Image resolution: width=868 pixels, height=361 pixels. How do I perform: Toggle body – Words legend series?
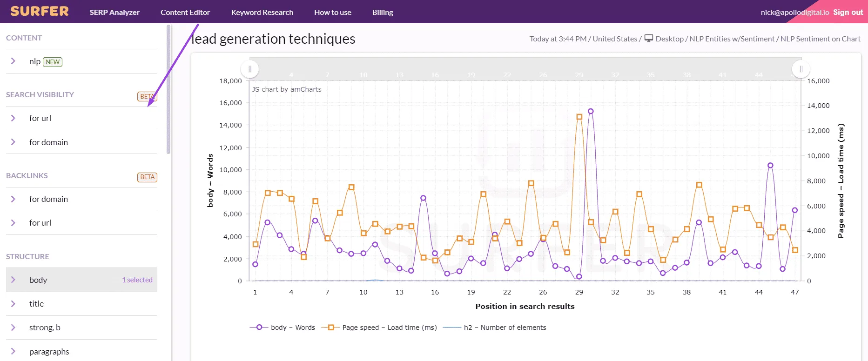click(x=283, y=328)
